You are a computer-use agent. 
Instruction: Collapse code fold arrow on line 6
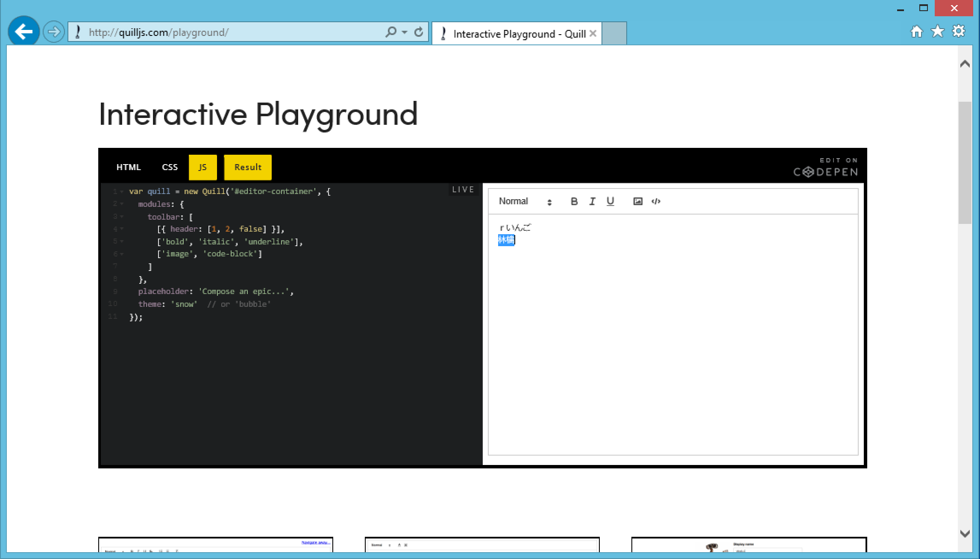click(122, 254)
